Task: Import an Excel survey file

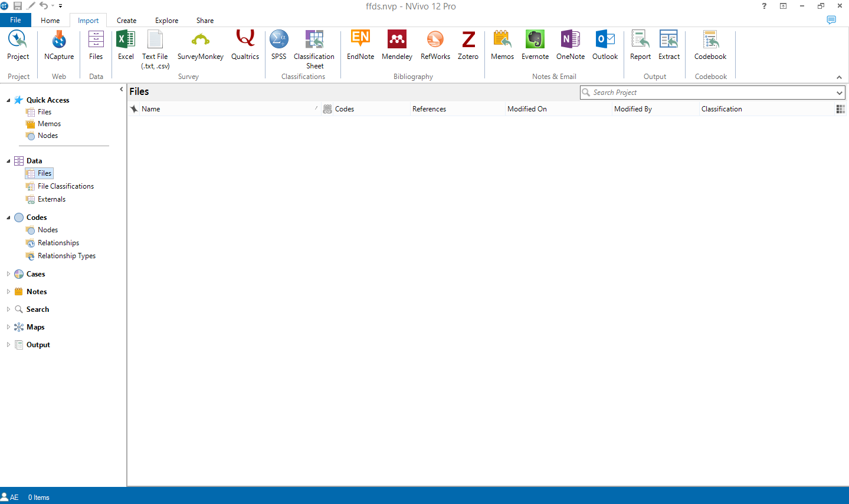Action: [x=126, y=45]
